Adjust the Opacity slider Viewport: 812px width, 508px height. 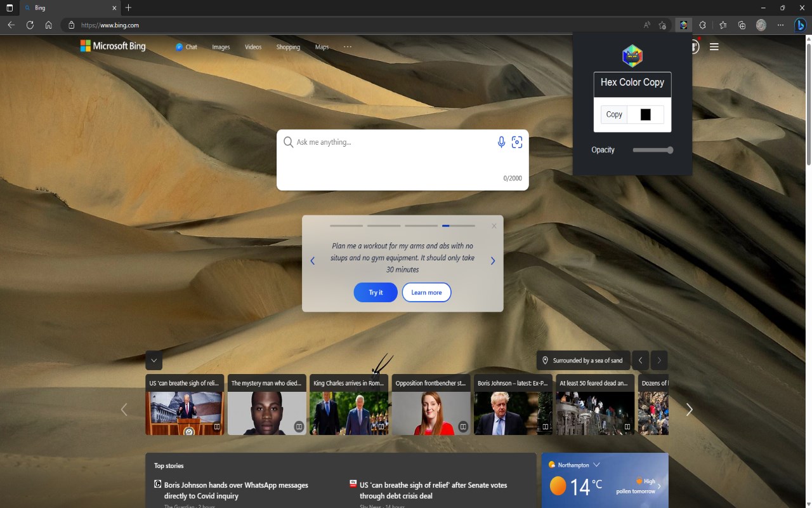(x=653, y=150)
